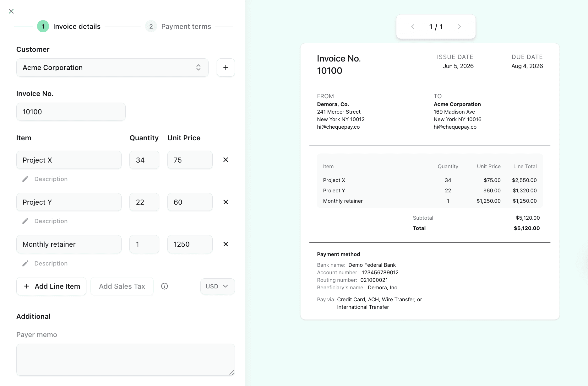
Task: Click the preview Invoice No. 10100 heading
Action: (339, 64)
